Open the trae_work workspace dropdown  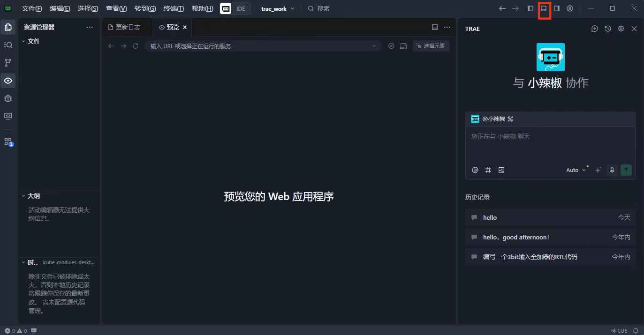(278, 8)
